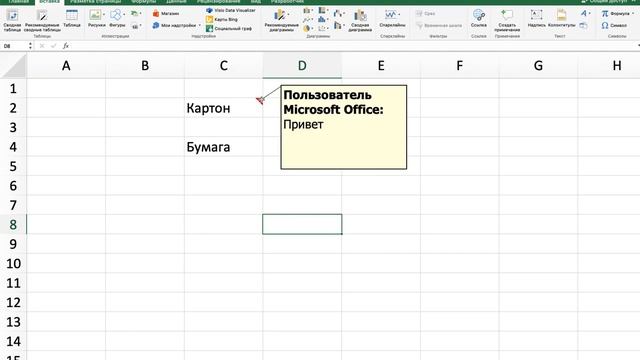Screen dimensions: 640x360
Task: Launch Visio Data Visualizer add-in
Action: click(x=231, y=10)
